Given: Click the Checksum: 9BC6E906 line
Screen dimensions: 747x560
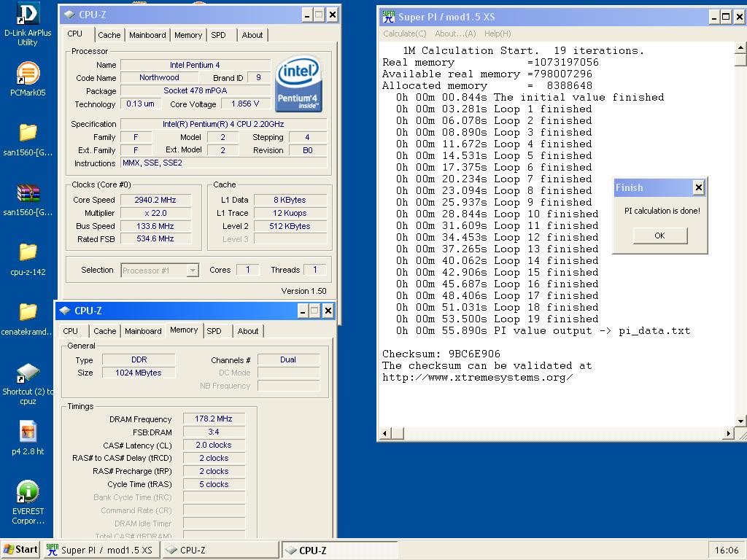Looking at the screenshot, I should tap(441, 354).
